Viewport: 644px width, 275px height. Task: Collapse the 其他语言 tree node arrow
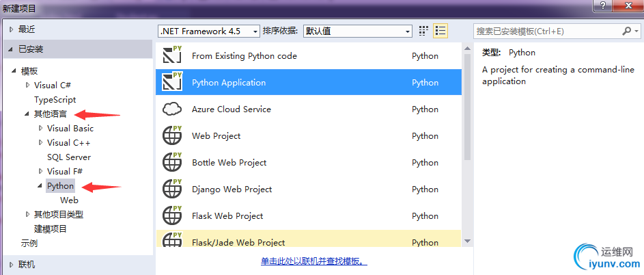pyautogui.click(x=27, y=114)
